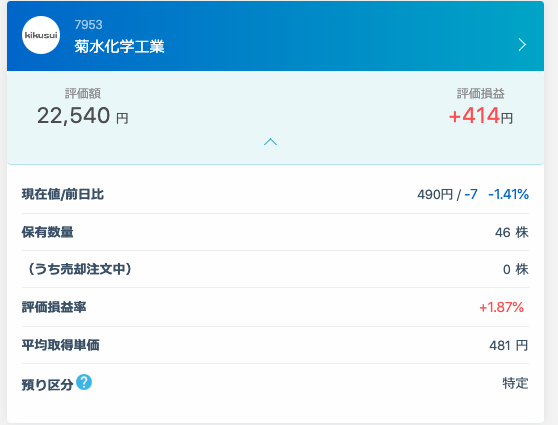The height and width of the screenshot is (425, 558).
Task: Click the -1.41% daily change value
Action: 509,194
